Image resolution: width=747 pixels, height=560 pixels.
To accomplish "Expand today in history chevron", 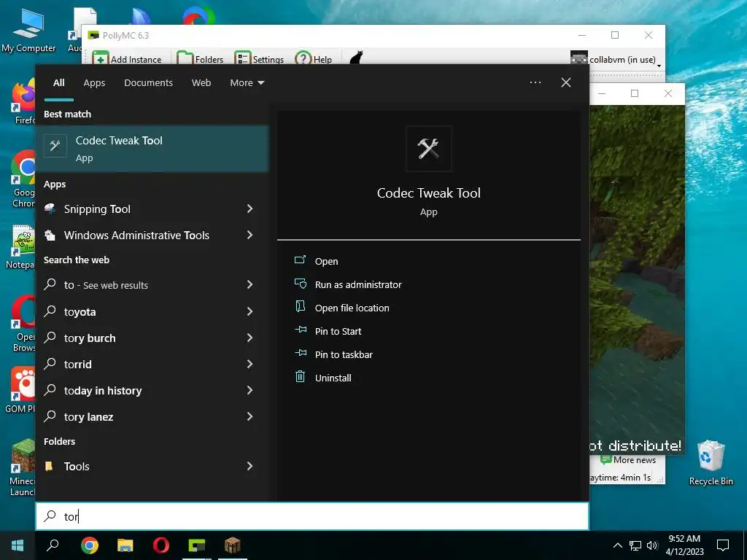I will (249, 390).
